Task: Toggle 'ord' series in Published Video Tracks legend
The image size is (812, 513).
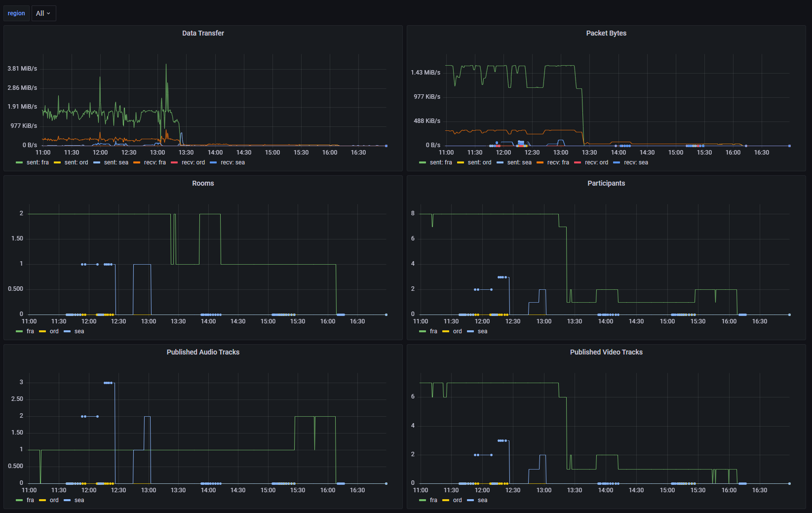Action: [457, 500]
